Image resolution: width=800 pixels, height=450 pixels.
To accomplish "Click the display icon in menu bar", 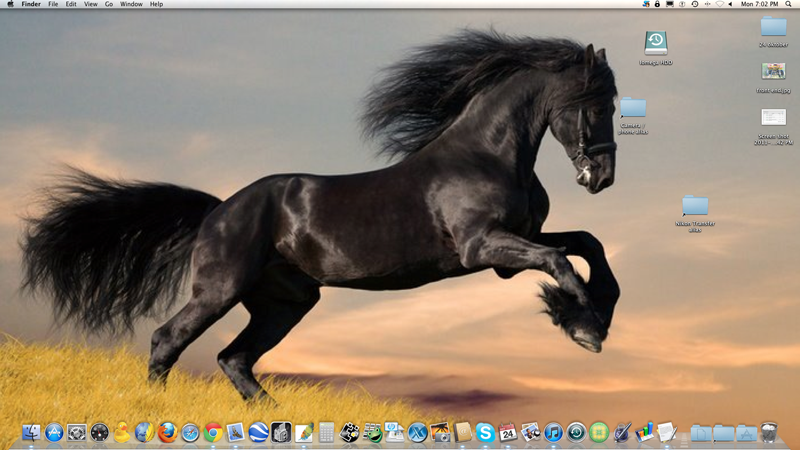I will coord(670,4).
